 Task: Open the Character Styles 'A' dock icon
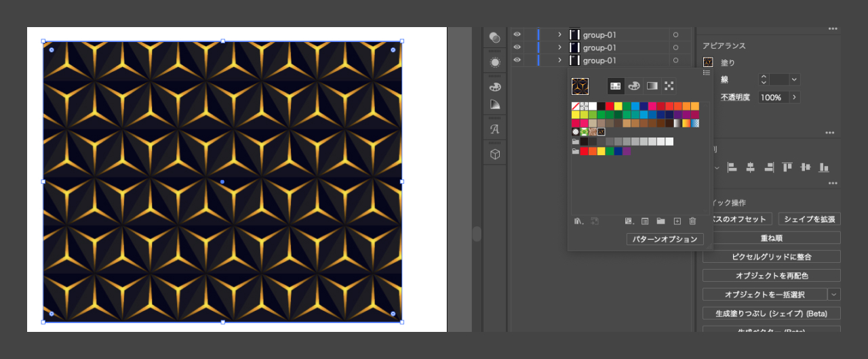(495, 129)
